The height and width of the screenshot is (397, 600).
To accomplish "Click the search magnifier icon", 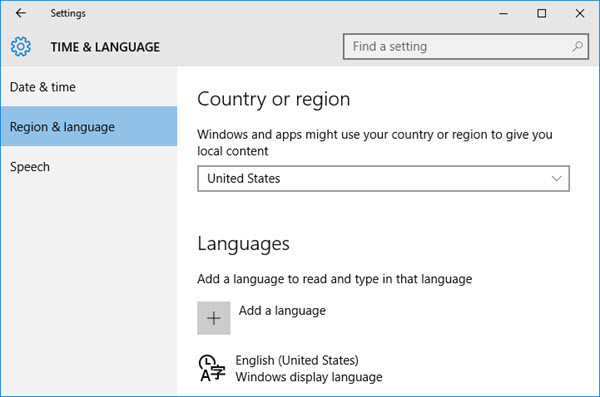I will 577,46.
